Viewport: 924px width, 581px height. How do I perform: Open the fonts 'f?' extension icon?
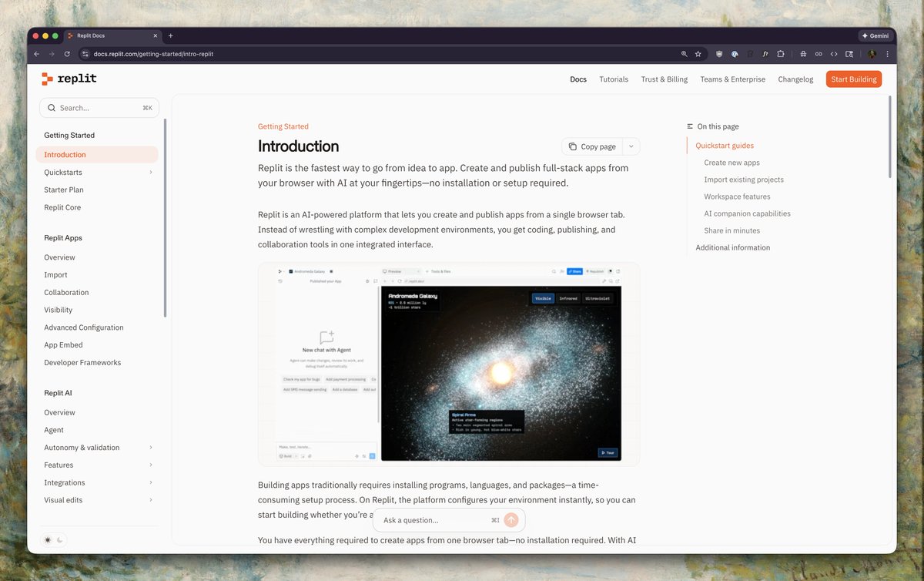coord(765,54)
